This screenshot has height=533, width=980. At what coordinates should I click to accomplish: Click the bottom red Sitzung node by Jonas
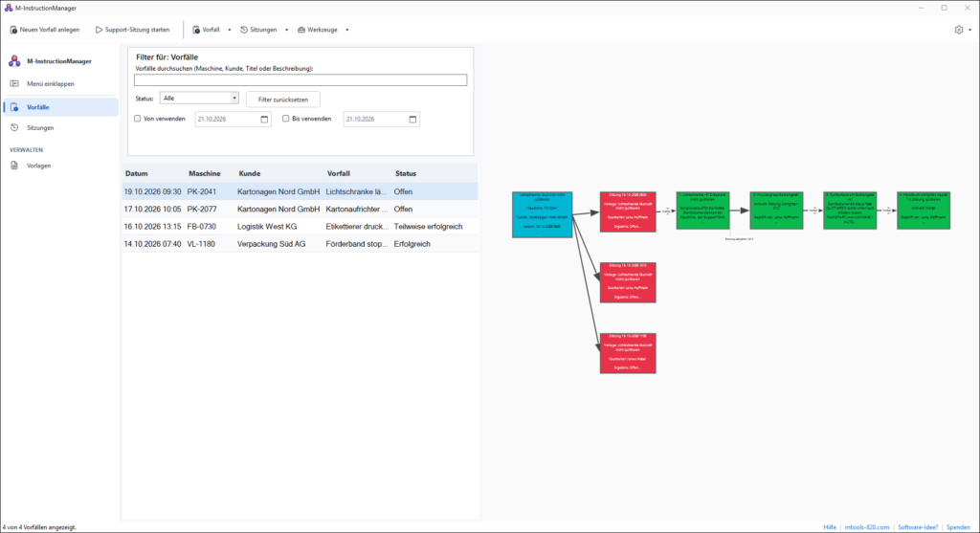point(628,353)
